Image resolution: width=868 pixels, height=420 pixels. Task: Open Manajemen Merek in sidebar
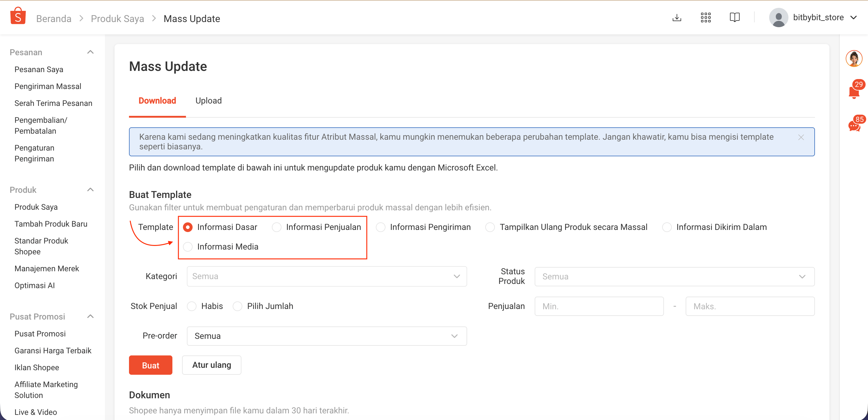pos(46,269)
